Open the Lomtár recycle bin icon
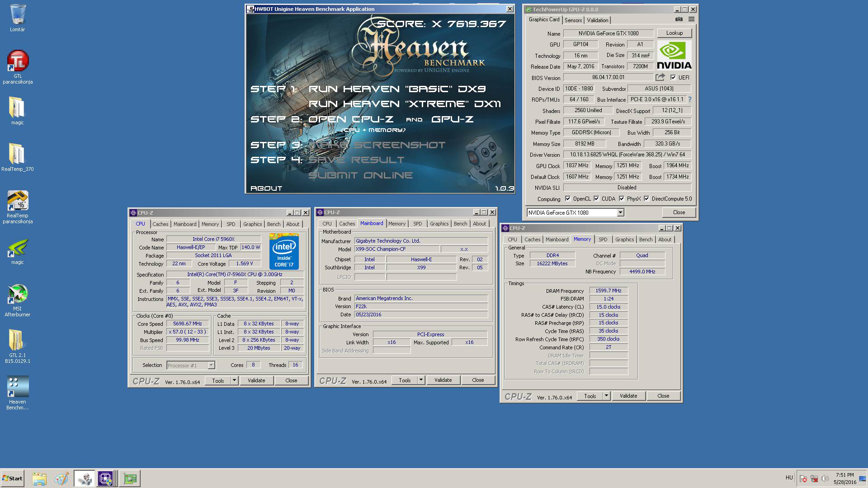Screen dimensions: 868x488 17,18
